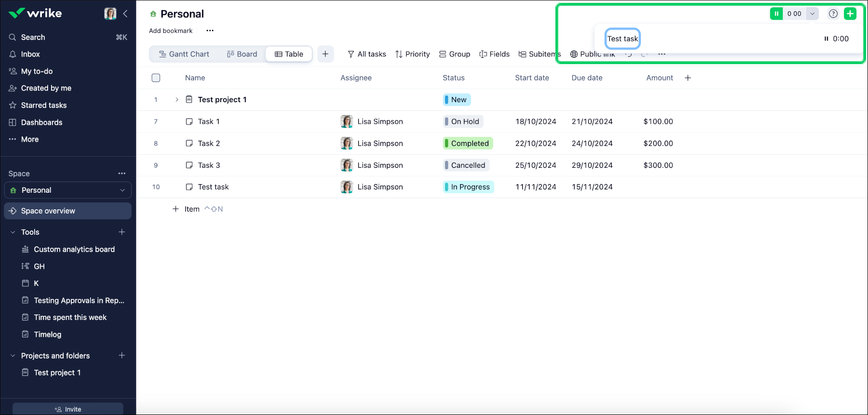
Task: Toggle the select all checkbox in header
Action: tap(156, 78)
